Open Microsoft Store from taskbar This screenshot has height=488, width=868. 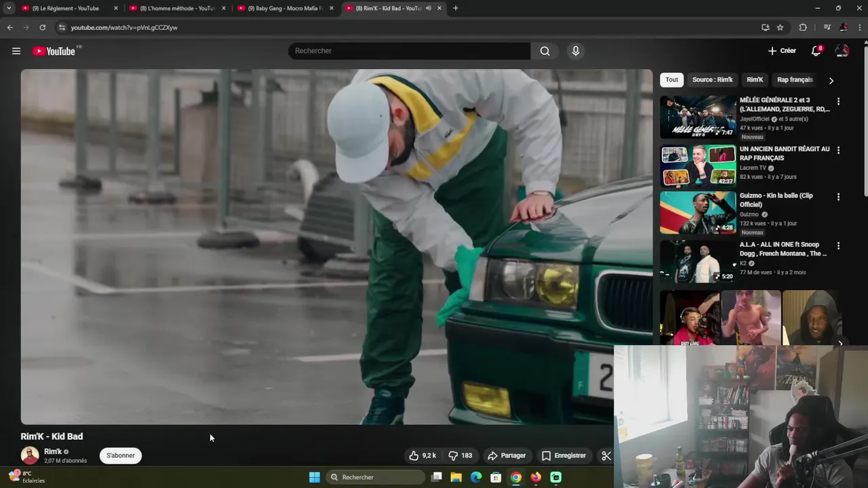coord(496,477)
